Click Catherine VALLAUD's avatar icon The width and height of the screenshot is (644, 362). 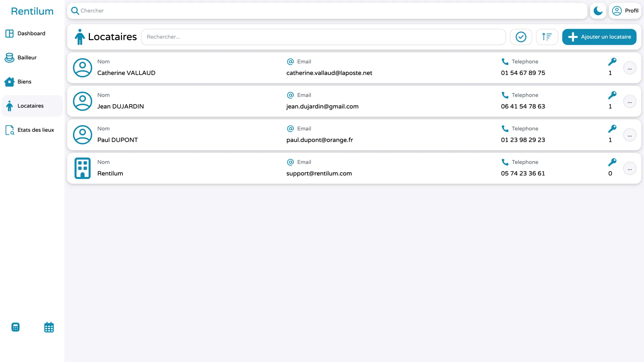[83, 68]
